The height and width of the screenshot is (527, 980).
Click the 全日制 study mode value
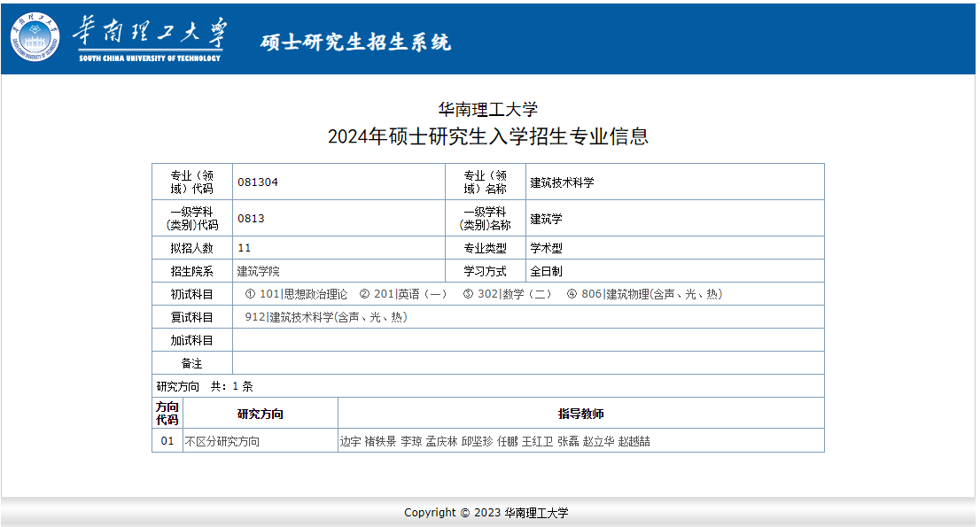click(x=546, y=271)
